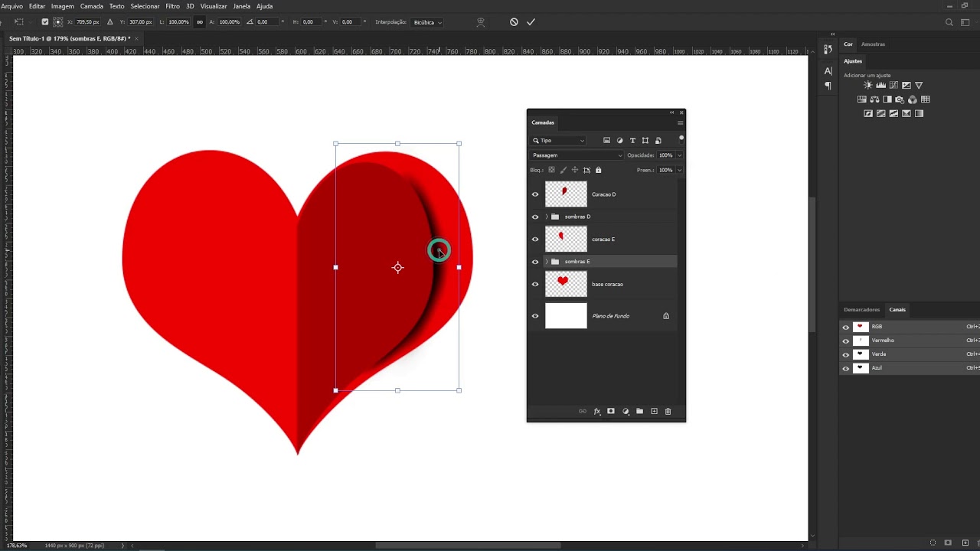The width and height of the screenshot is (980, 551).
Task: Add a Vibrance adjustment
Action: point(919,85)
